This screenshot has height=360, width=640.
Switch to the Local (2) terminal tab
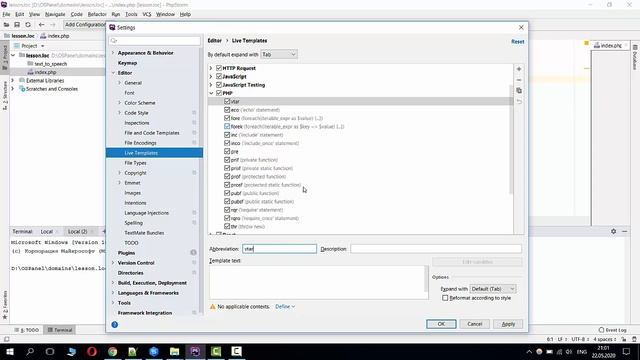78,231
